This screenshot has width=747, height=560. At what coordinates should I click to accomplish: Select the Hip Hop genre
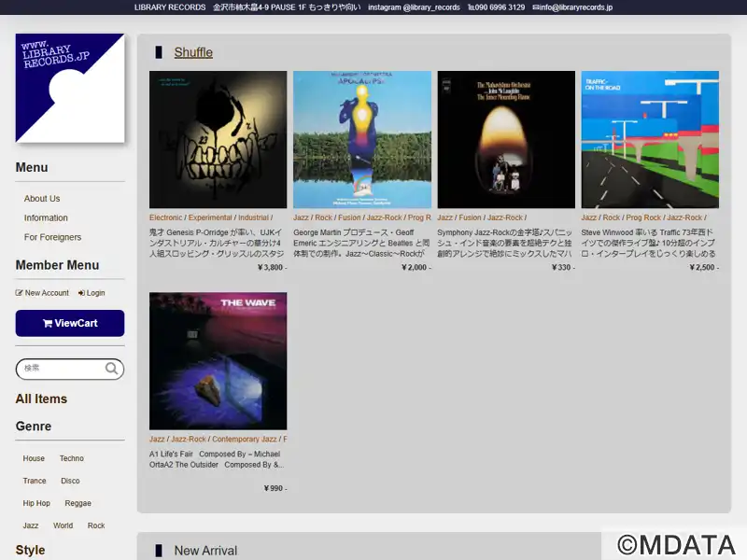tap(36, 503)
